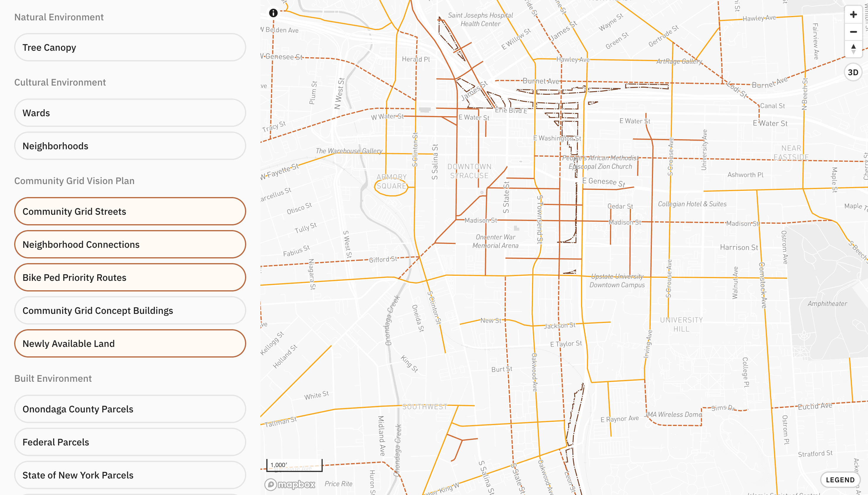Click the 'White St' street label
This screenshot has width=868, height=495.
tap(316, 395)
